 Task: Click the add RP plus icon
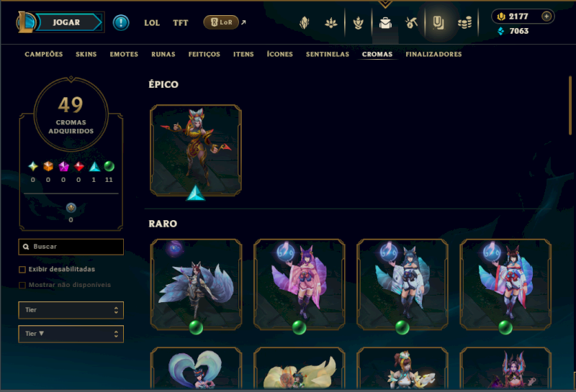pos(546,17)
